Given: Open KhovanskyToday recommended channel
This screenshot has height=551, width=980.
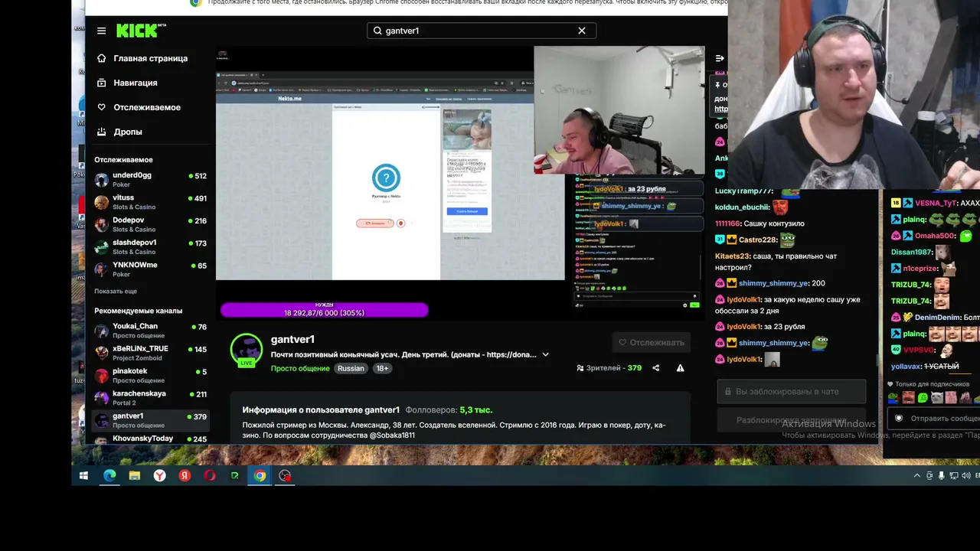Looking at the screenshot, I should click(x=150, y=439).
